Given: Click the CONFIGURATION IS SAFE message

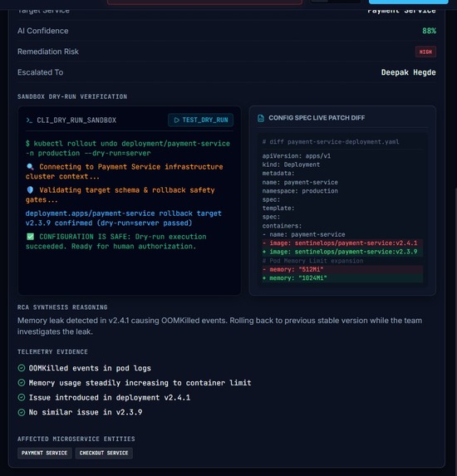Looking at the screenshot, I should click(116, 242).
